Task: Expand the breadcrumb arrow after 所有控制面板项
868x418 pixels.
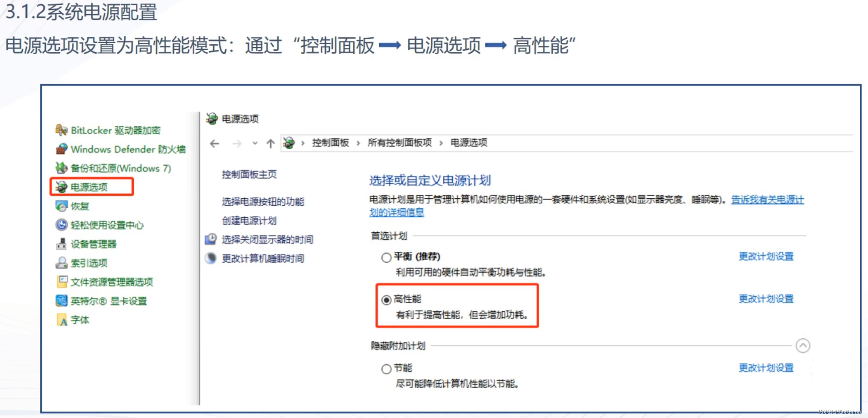Action: pos(440,143)
